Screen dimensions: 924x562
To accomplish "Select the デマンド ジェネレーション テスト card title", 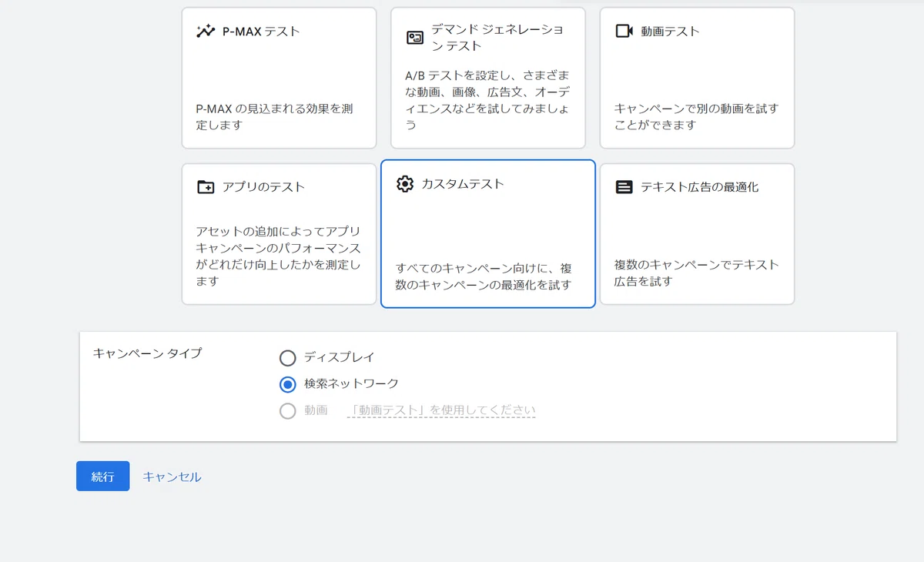I will pos(497,38).
